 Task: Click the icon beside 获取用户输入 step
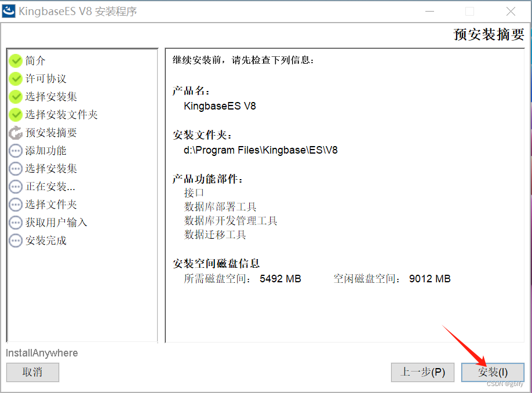pyautogui.click(x=16, y=223)
